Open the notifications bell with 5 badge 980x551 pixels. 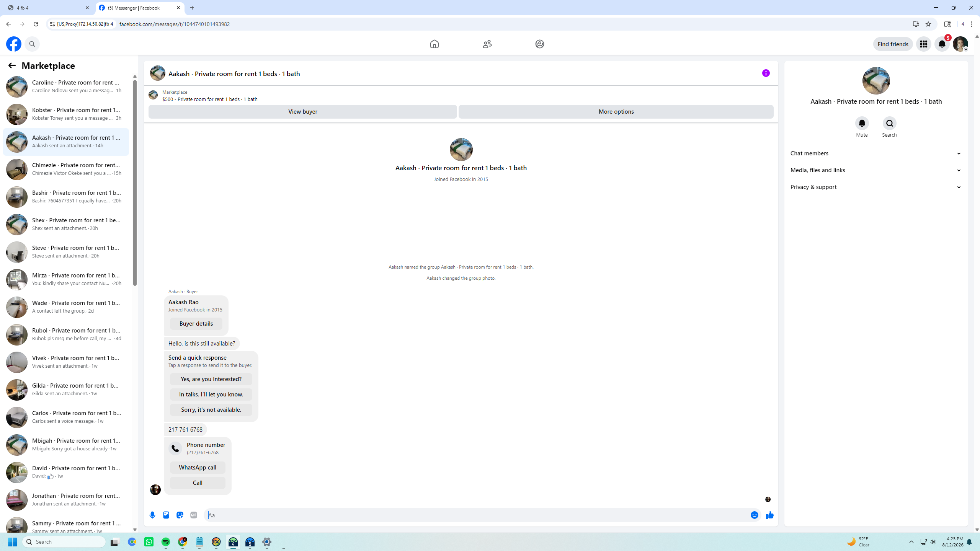[942, 44]
